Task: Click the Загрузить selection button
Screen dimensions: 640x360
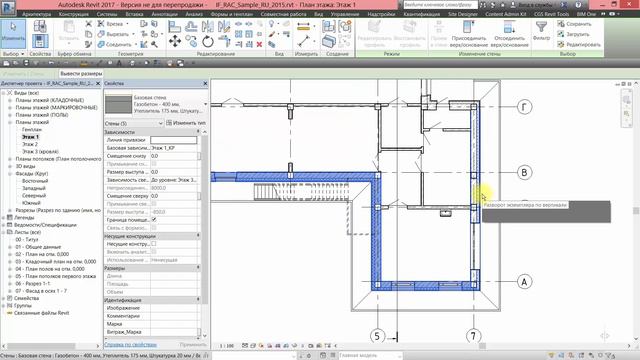Action: click(574, 34)
